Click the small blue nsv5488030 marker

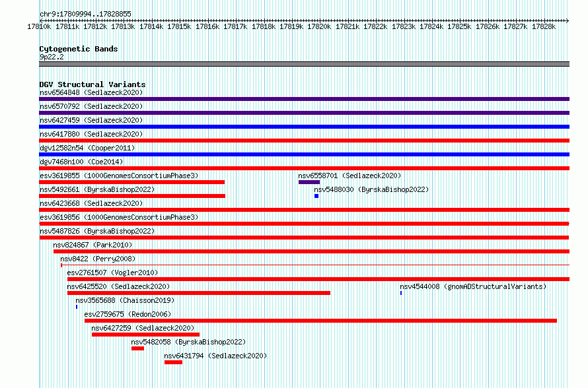click(x=316, y=196)
